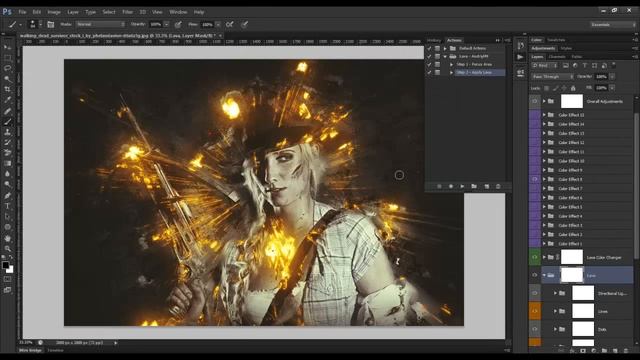Open Essentials workspace dropdown
Viewport: 640px width, 360px height.
(x=612, y=24)
